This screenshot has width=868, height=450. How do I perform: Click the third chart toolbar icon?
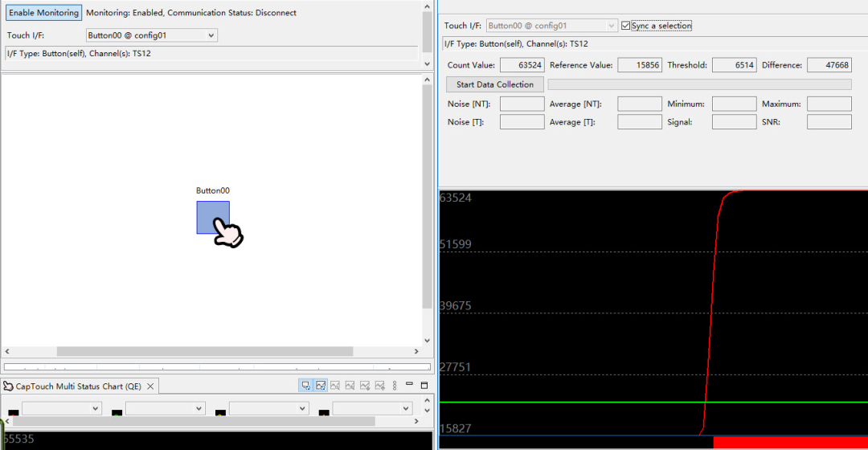(335, 386)
